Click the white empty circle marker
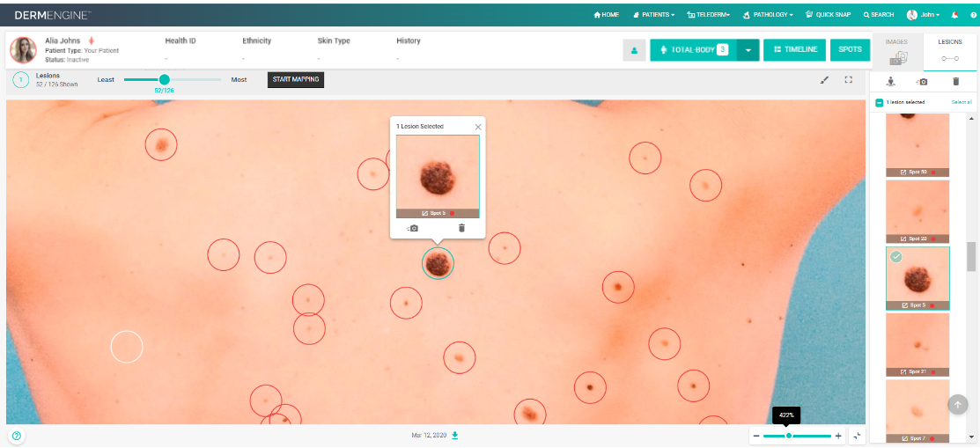 pos(127,346)
